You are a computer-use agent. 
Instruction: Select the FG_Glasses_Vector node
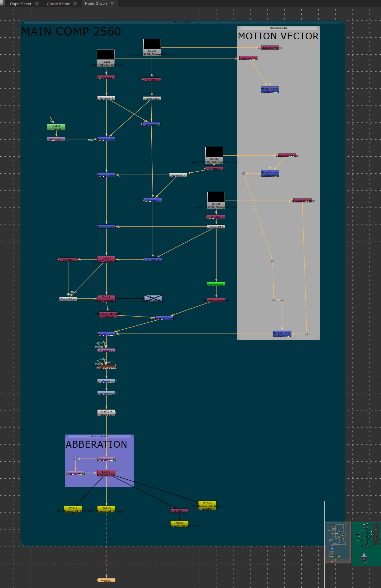pos(302,200)
